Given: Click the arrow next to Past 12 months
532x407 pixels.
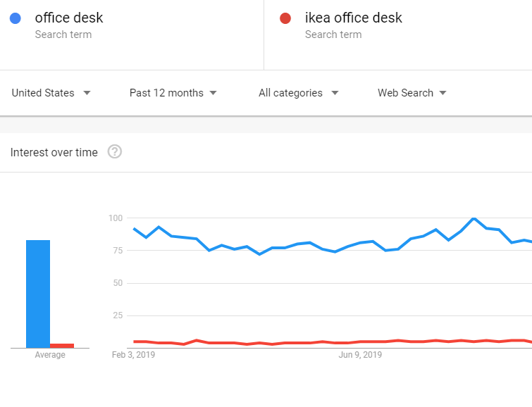Looking at the screenshot, I should tap(213, 93).
